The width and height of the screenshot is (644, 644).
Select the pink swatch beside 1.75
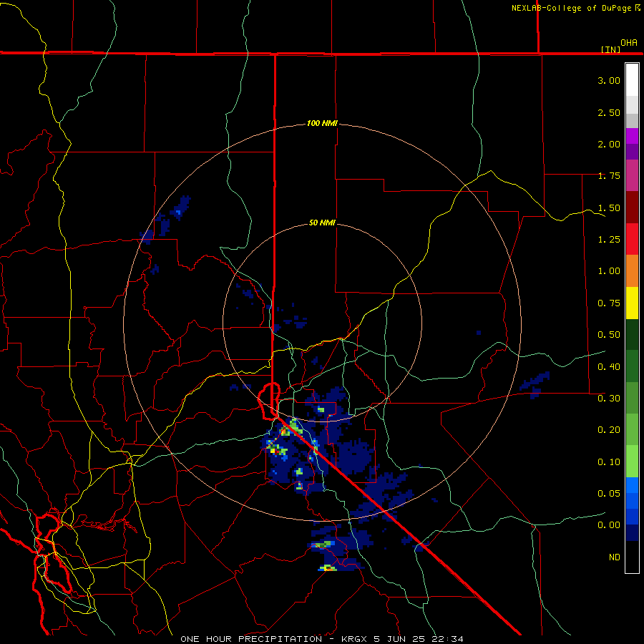point(632,175)
